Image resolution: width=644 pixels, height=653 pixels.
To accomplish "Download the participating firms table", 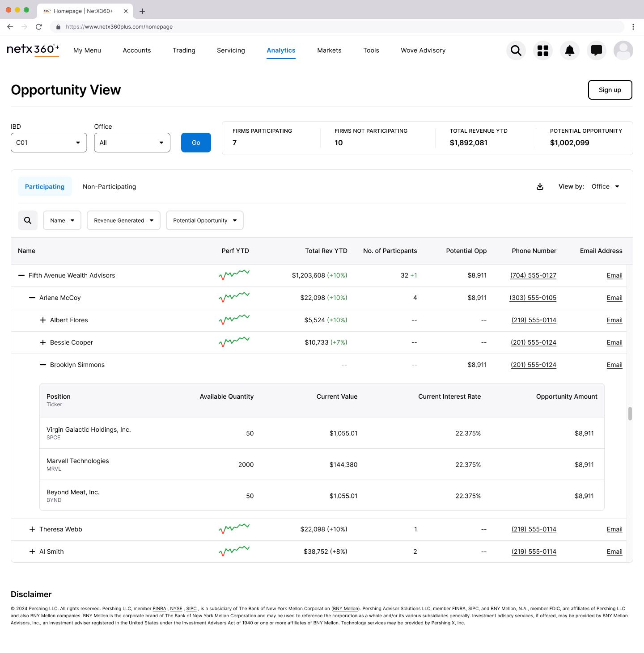I will click(x=540, y=186).
